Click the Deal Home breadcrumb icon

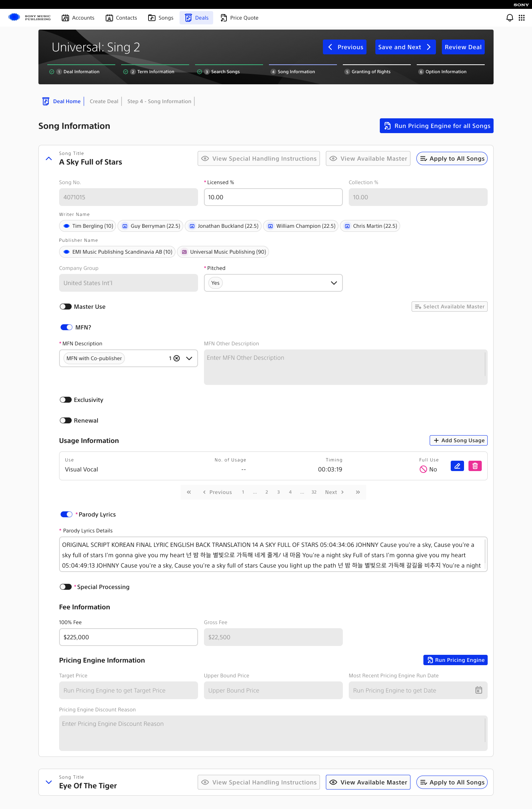click(46, 101)
